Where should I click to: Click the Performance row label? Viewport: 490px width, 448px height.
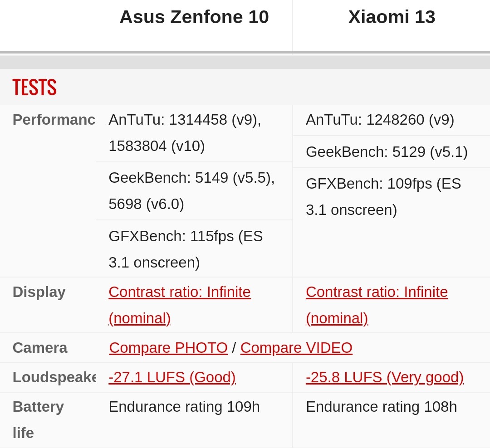(54, 120)
